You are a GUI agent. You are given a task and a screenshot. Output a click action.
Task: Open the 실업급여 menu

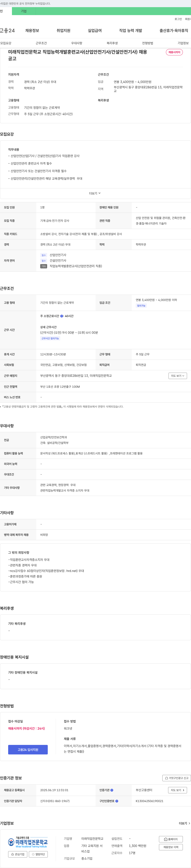click(95, 31)
